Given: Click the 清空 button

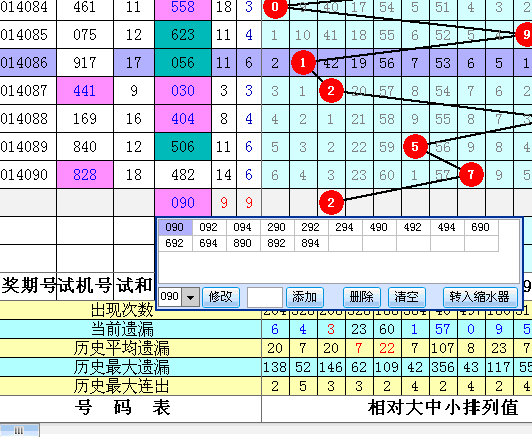Looking at the screenshot, I should click(x=406, y=297).
